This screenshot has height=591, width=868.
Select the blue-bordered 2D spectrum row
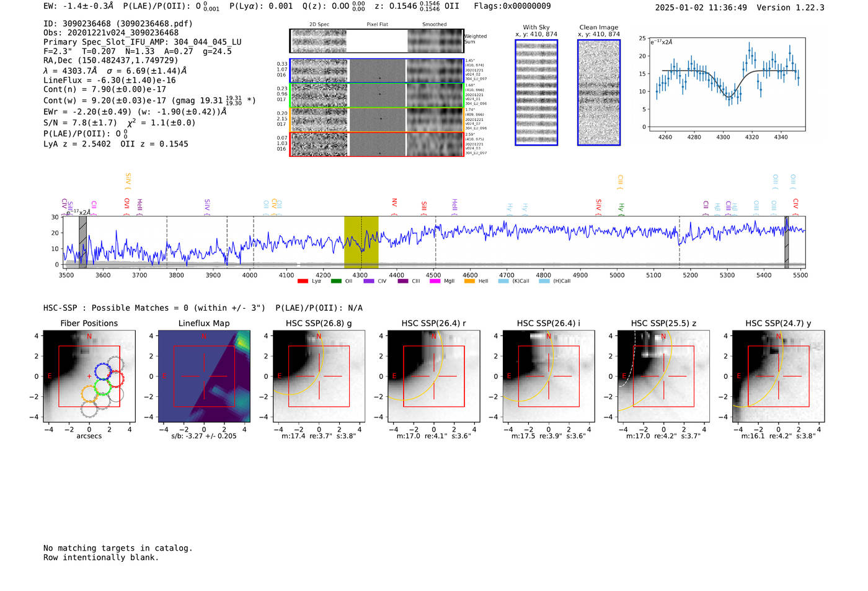(x=377, y=71)
